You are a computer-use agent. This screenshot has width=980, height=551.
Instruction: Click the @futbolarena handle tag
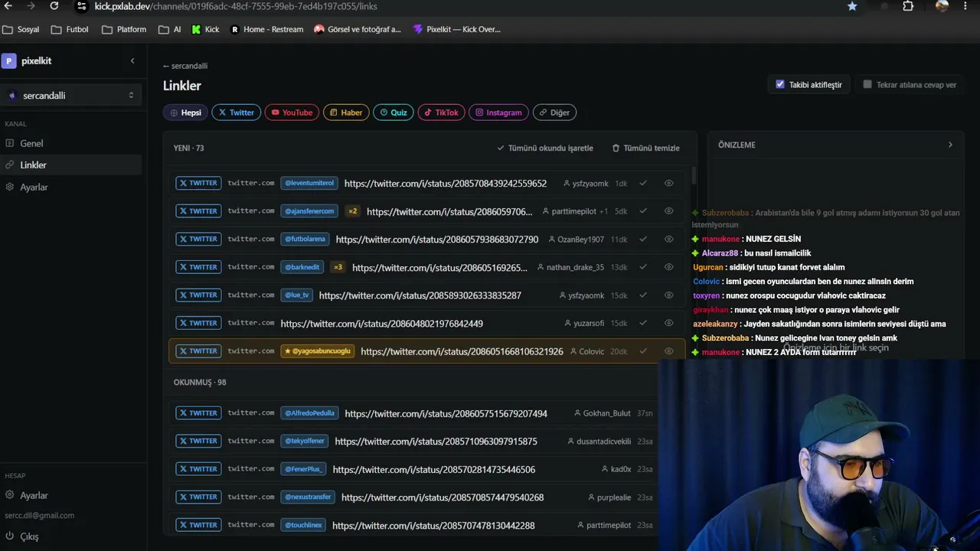point(305,239)
